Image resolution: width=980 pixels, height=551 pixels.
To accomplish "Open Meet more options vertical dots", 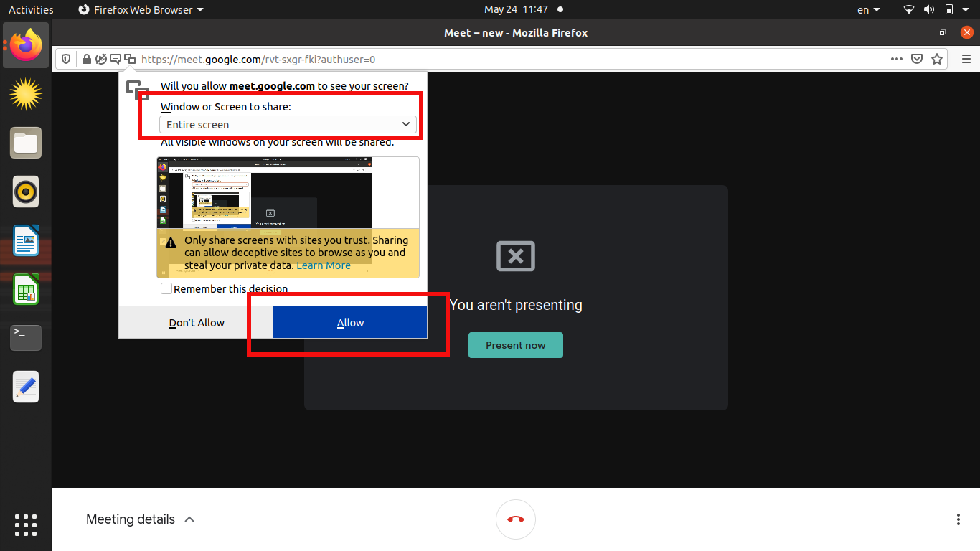I will point(958,519).
